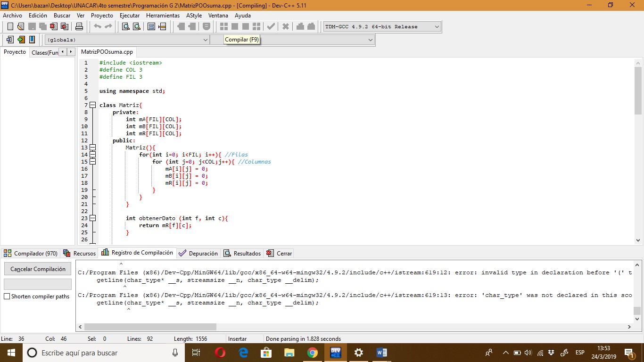Viewport: 644px width, 362px height.
Task: Click the left arrow of the left panel tabs
Action: coord(63,52)
